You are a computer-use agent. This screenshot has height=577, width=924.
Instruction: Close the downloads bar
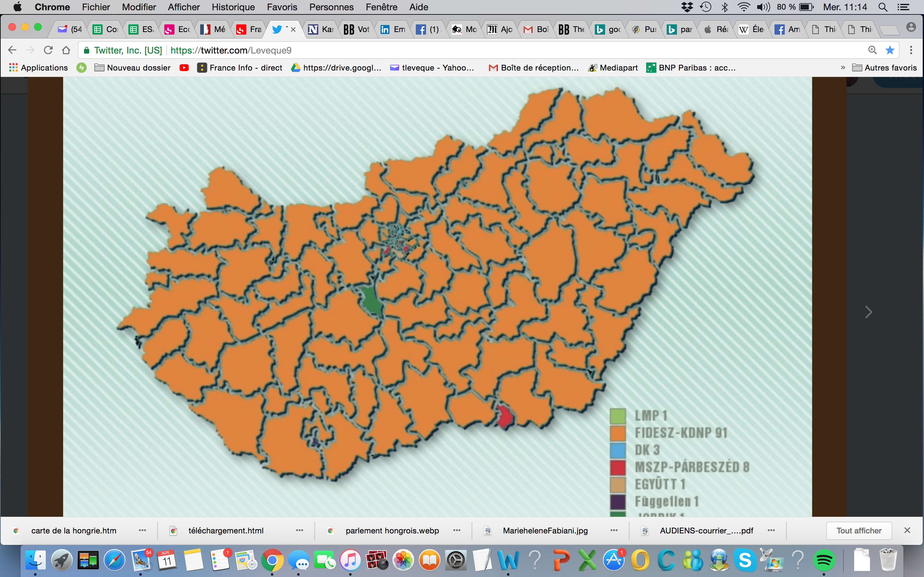click(x=907, y=531)
